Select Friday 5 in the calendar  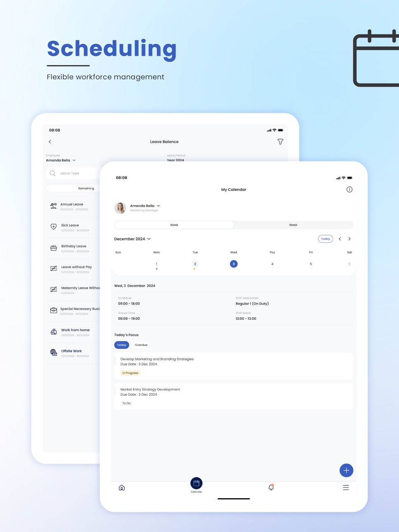coord(311,264)
